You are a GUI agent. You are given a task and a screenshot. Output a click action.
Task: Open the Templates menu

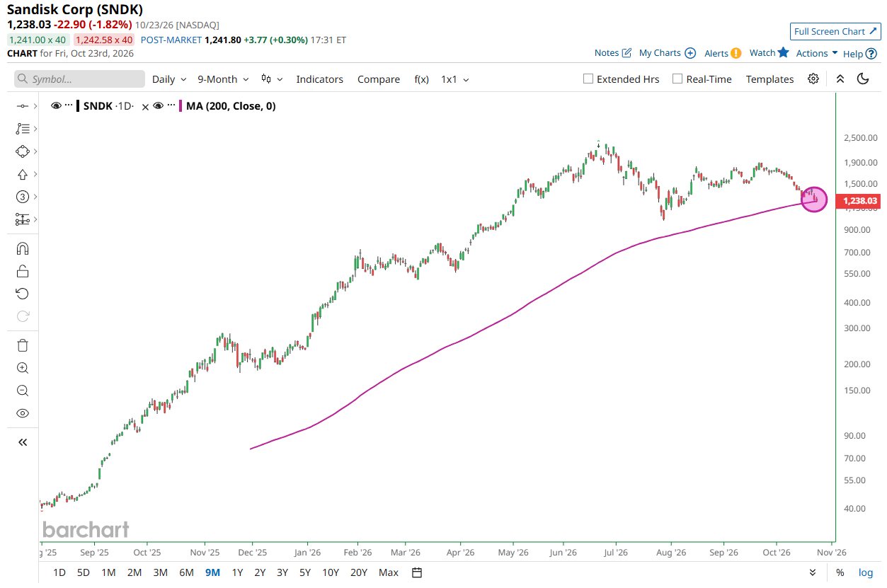point(769,79)
